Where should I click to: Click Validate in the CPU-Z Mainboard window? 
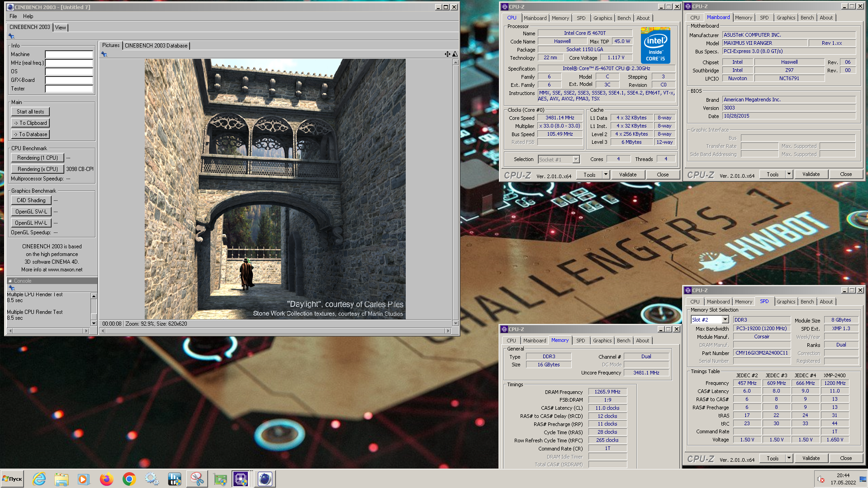pos(811,174)
